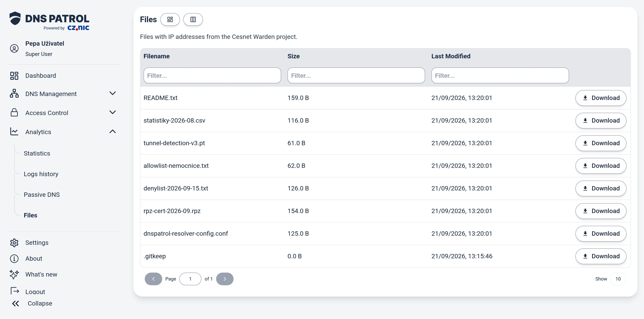Open the Show rows-per-page dropdown
The image size is (644, 319).
point(618,279)
